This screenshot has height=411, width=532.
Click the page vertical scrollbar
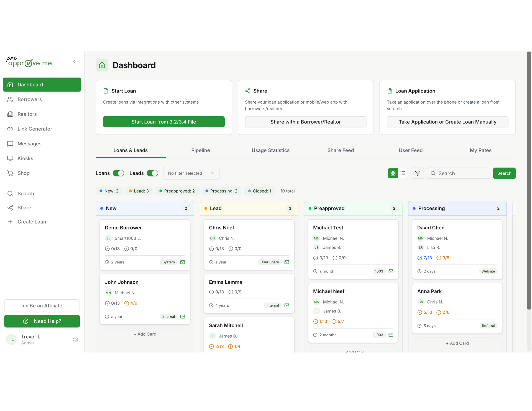point(529,180)
